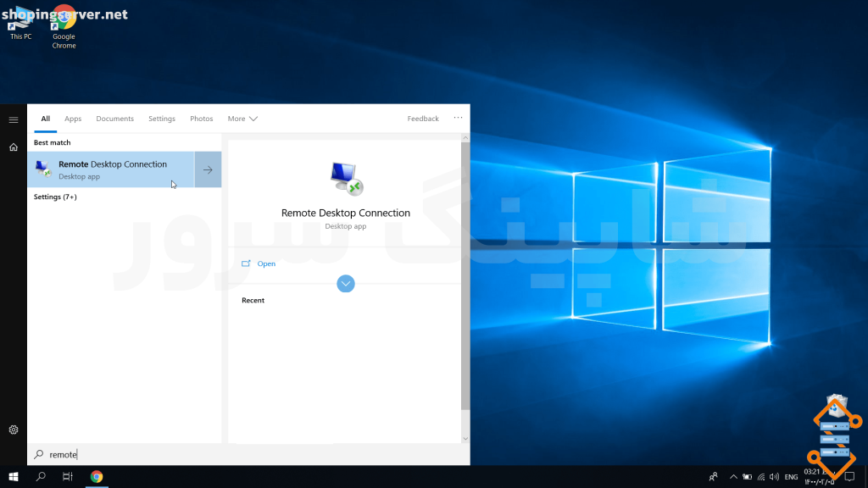The height and width of the screenshot is (488, 868).
Task: Click the Best match heading
Action: point(52,142)
